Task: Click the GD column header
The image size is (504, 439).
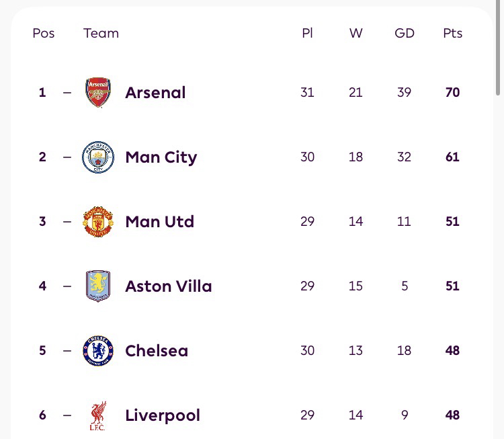Action: [x=404, y=34]
